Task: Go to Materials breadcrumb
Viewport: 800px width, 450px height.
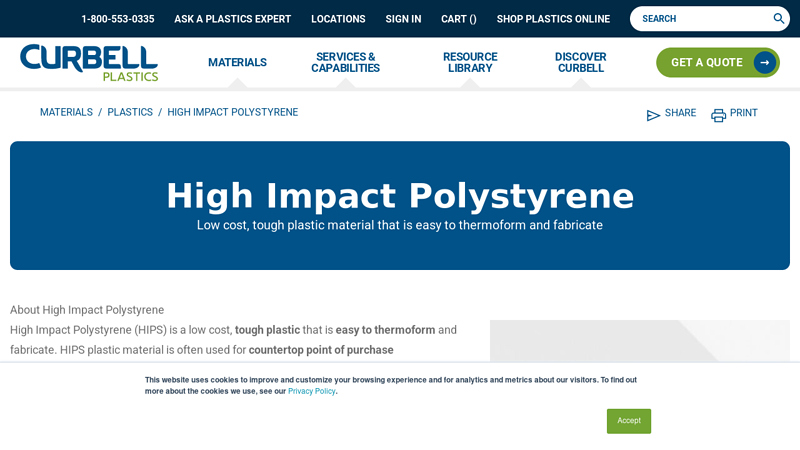Action: [x=66, y=112]
